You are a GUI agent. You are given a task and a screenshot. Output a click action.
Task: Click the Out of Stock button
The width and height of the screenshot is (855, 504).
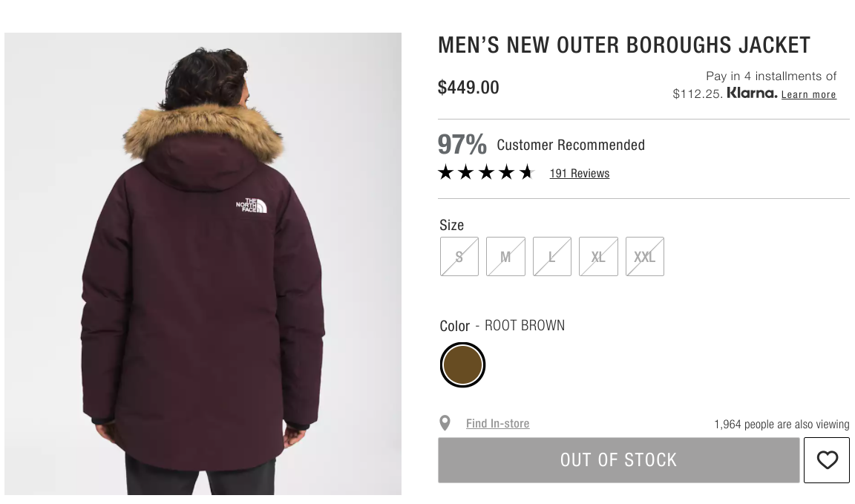618,459
